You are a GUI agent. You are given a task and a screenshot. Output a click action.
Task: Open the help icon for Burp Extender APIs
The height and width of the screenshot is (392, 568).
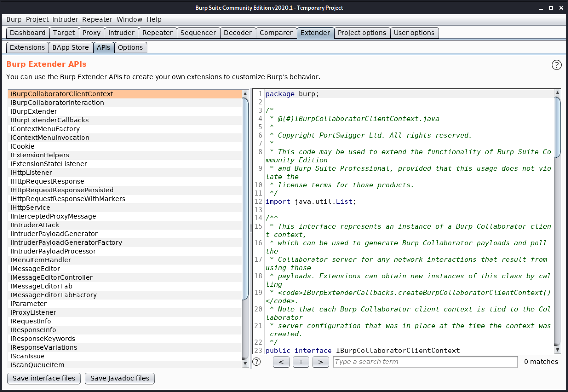[x=556, y=65]
